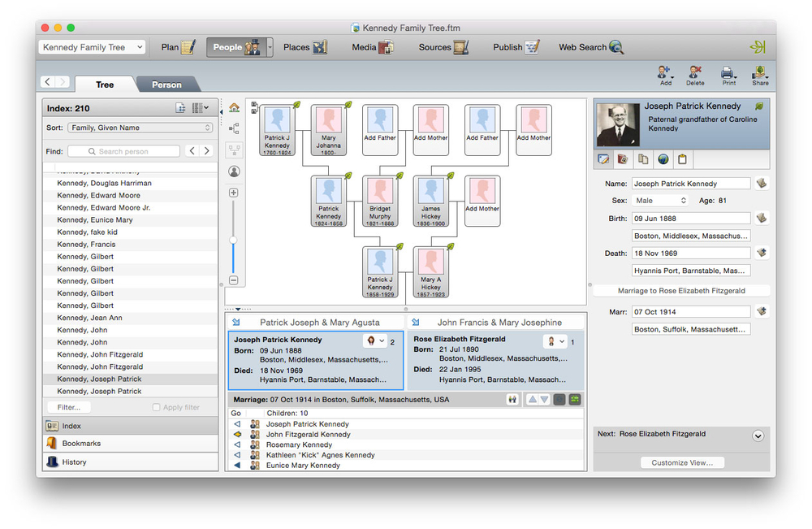The height and width of the screenshot is (529, 812).
Task: Open the Sources workspace
Action: pos(443,47)
